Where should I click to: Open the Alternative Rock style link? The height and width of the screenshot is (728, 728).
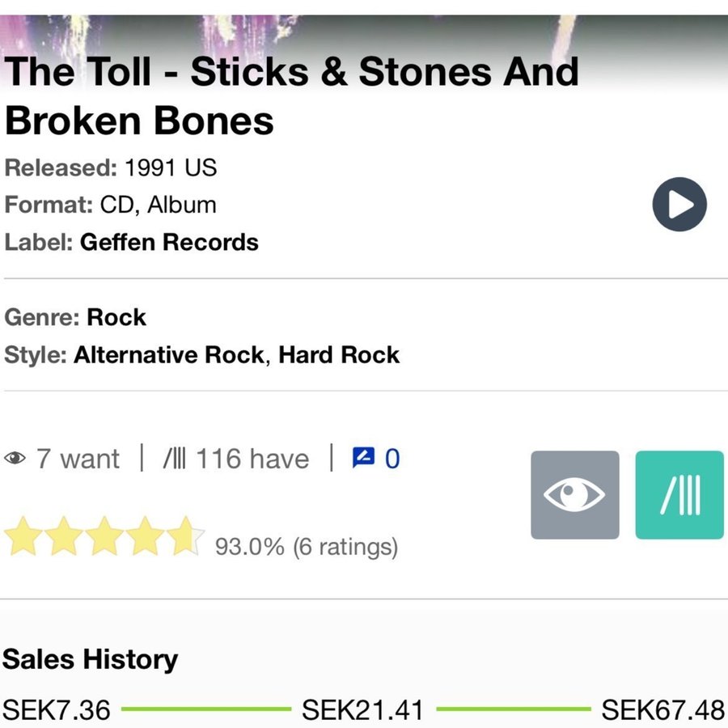click(x=168, y=355)
